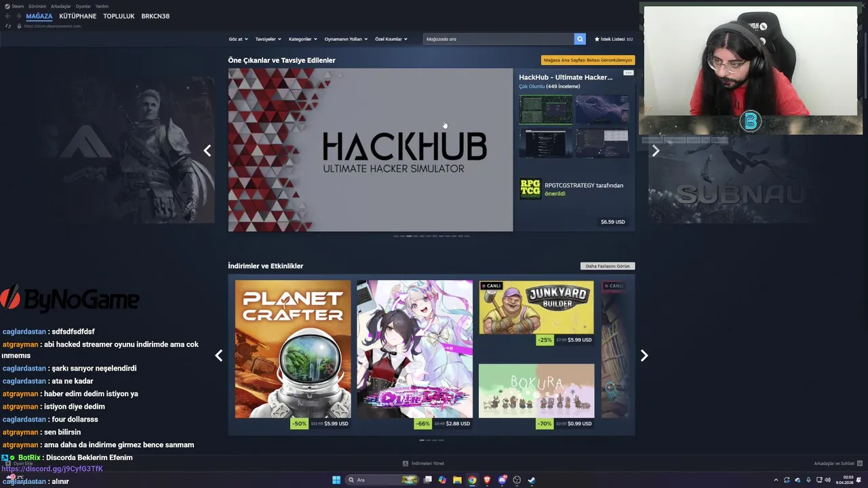Click the discounts carousel left arrow
Image resolution: width=868 pixels, height=488 pixels.
coord(218,356)
